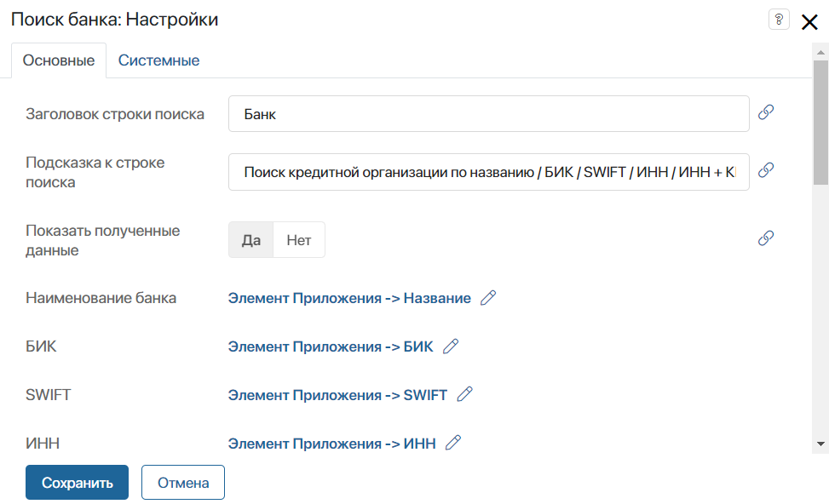This screenshot has width=829, height=504.
Task: Click inside the Заголовок строки поиска field
Action: pyautogui.click(x=488, y=113)
